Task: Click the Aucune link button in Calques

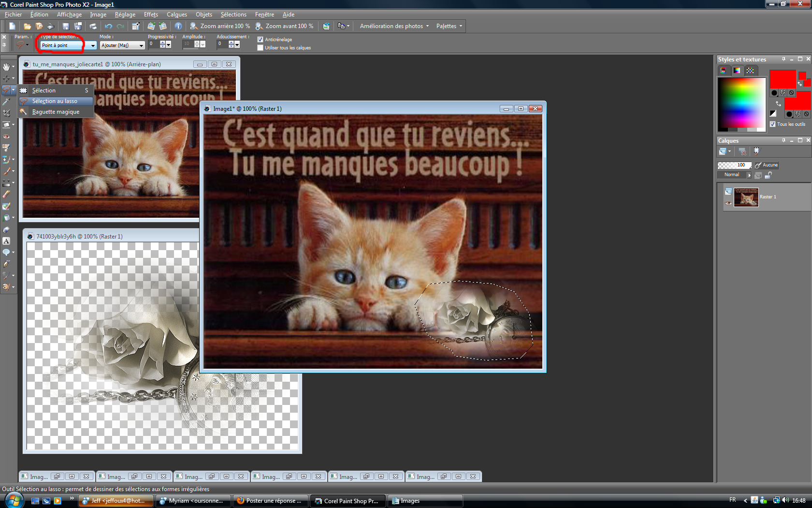Action: point(767,165)
